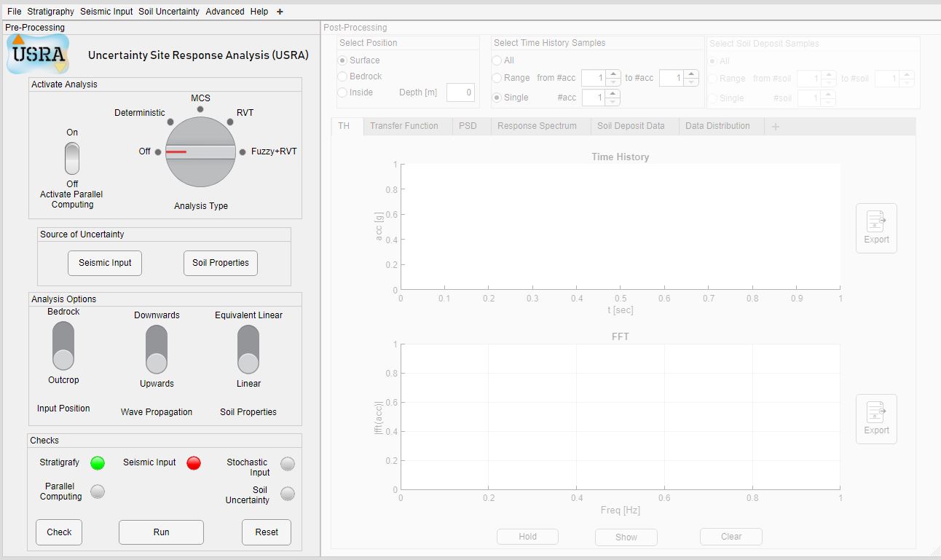The image size is (941, 560).
Task: Increment the 'to #acc' range spinner
Action: click(691, 74)
